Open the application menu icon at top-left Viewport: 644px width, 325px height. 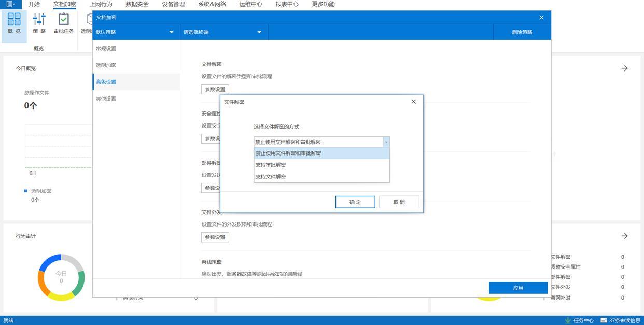10,4
